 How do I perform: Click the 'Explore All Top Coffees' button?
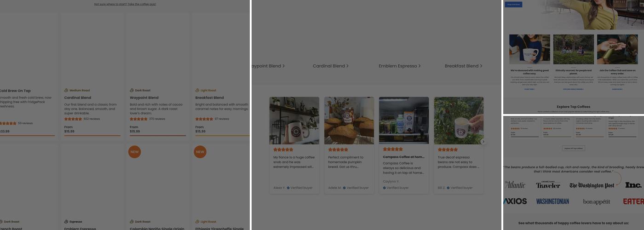coord(574,148)
